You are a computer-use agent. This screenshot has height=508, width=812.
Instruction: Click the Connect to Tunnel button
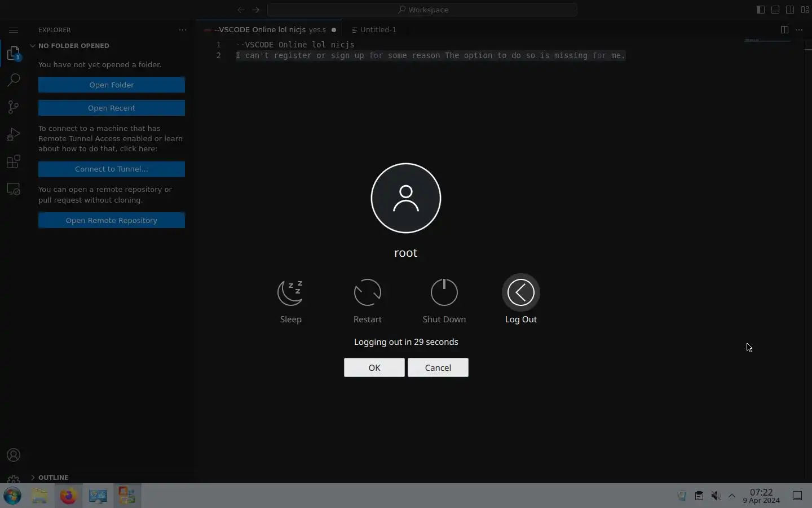point(112,169)
